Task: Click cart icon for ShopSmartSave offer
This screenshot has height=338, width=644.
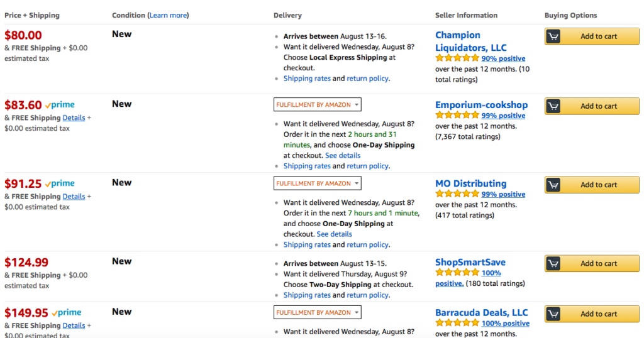Action: click(x=553, y=263)
